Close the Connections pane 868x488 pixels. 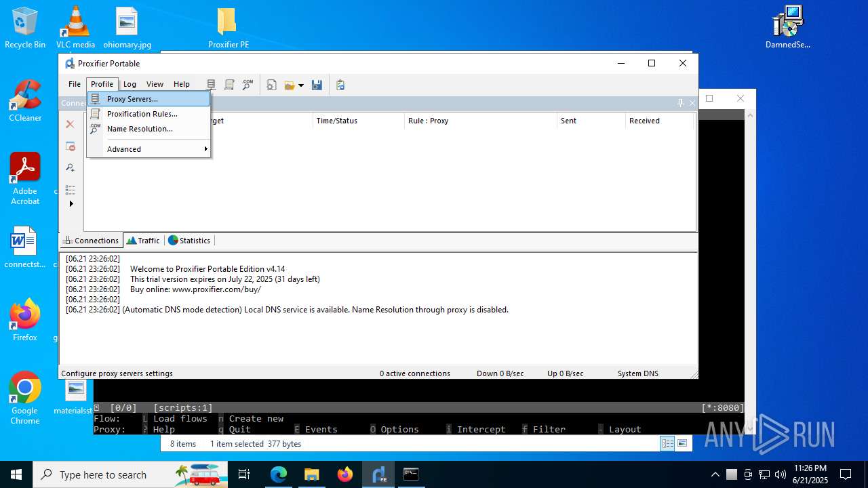coord(692,103)
